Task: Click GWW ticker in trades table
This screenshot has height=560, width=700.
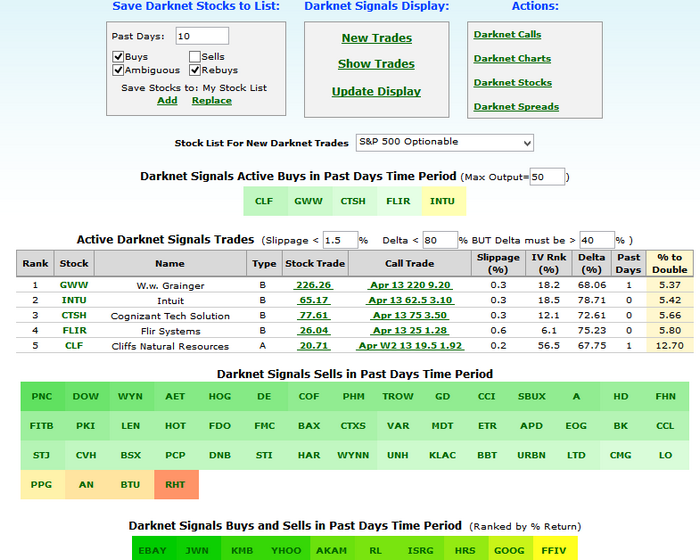Action: 74,285
